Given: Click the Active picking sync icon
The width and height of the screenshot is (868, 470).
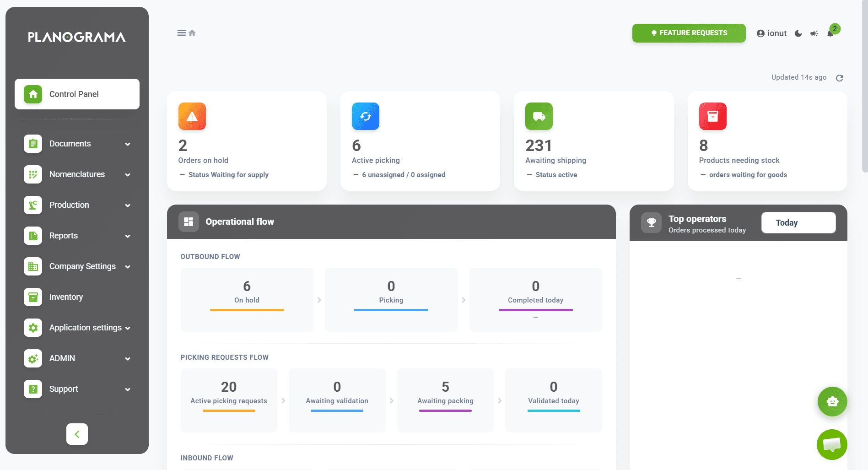Looking at the screenshot, I should coord(366,116).
